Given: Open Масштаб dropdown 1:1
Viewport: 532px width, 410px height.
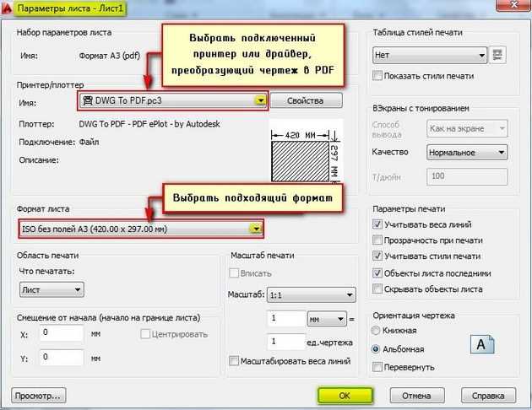Looking at the screenshot, I should pyautogui.click(x=311, y=295).
